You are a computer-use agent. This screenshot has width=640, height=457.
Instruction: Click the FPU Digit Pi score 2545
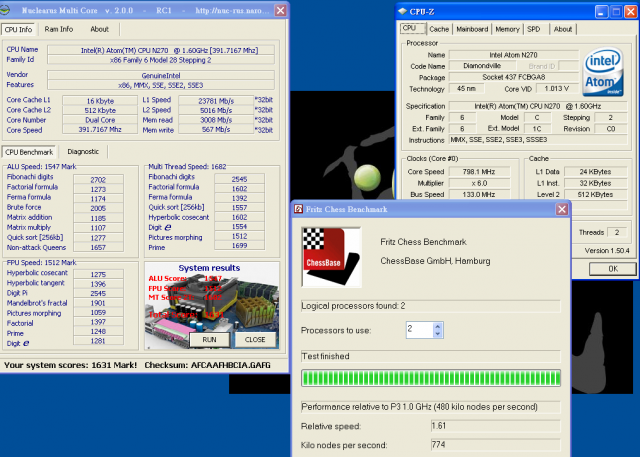coord(98,293)
